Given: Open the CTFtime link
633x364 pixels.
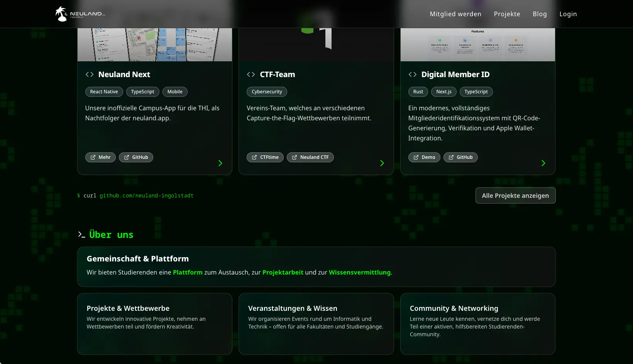Looking at the screenshot, I should click(265, 157).
